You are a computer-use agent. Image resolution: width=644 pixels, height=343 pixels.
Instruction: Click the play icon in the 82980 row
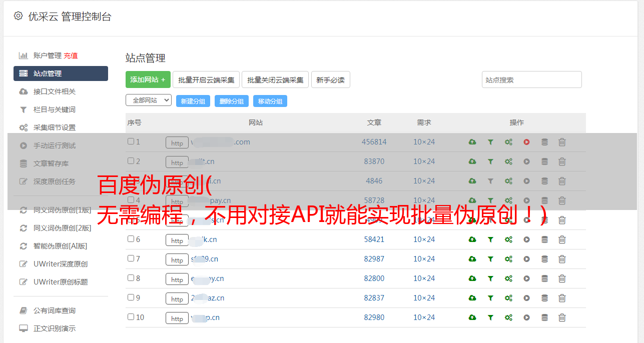(526, 317)
